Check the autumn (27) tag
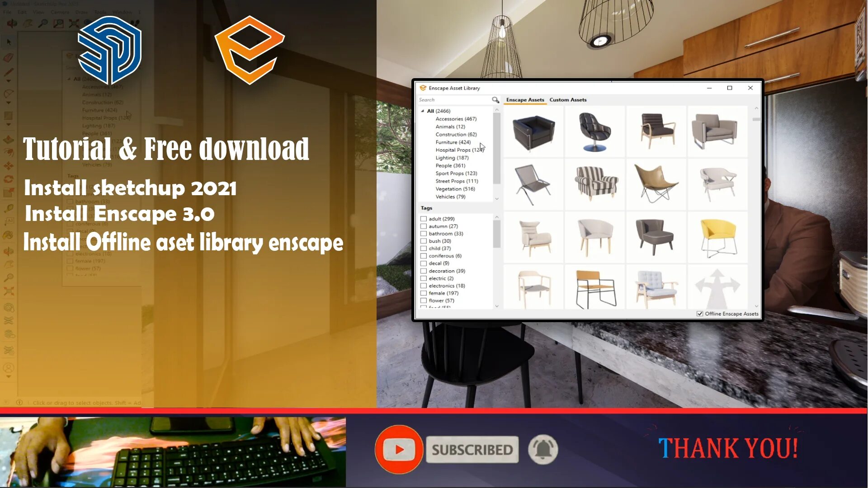The width and height of the screenshot is (868, 488). pyautogui.click(x=424, y=226)
